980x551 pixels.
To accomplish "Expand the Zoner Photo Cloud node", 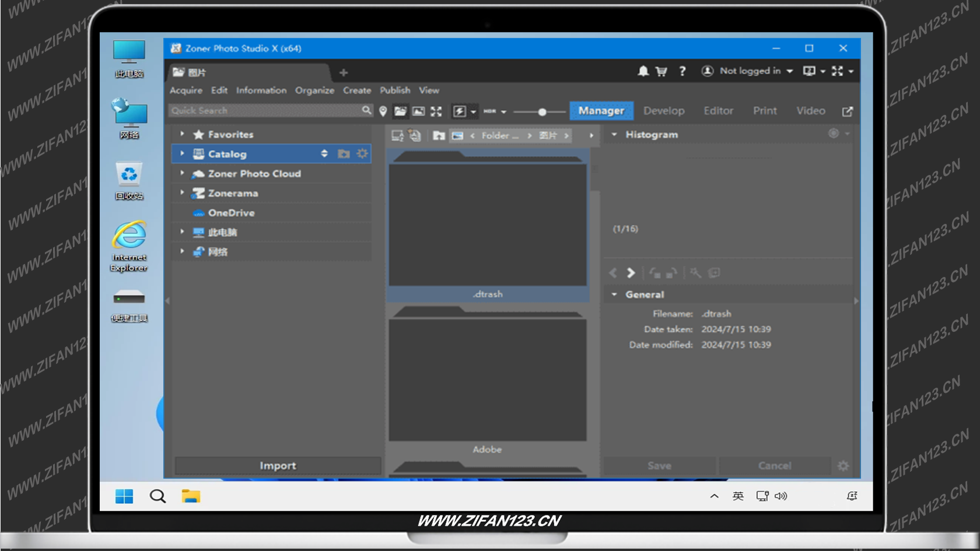I will click(x=182, y=173).
